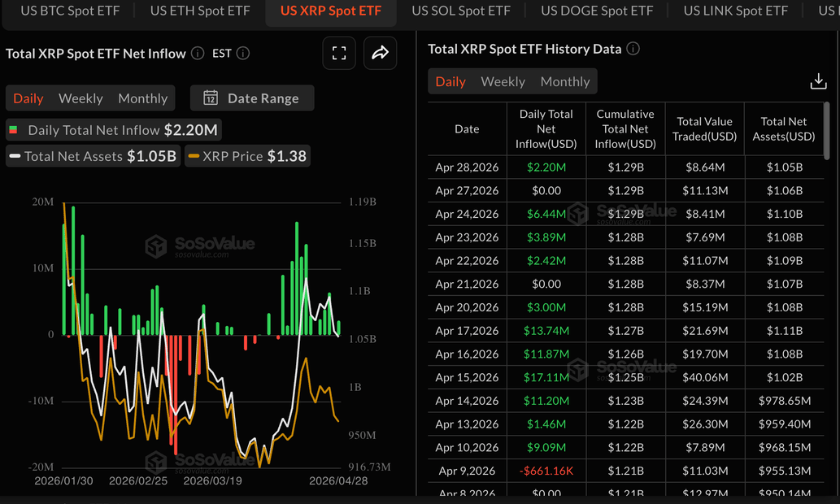840x504 pixels.
Task: Open the US SOL Spot ETF tab
Action: point(461,11)
